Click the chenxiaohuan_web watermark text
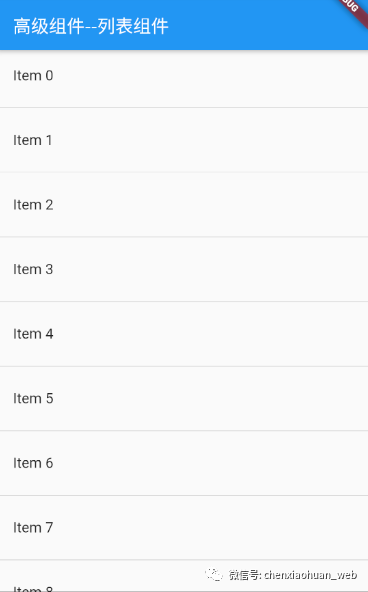Image resolution: width=368 pixels, height=592 pixels. click(310, 575)
